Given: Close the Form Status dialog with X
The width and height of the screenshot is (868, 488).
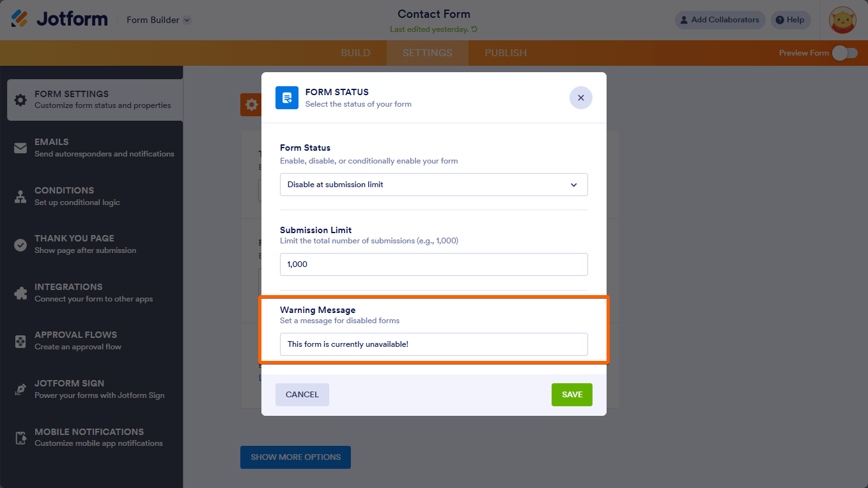Looking at the screenshot, I should pos(580,98).
